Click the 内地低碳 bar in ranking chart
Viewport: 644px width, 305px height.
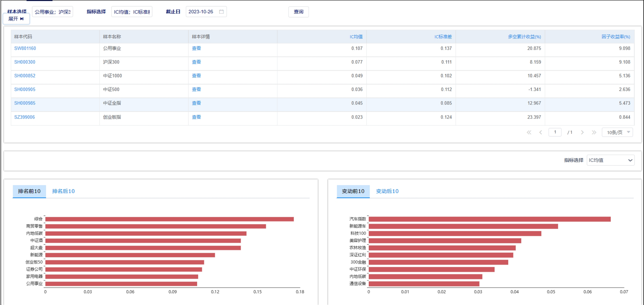[146, 234]
